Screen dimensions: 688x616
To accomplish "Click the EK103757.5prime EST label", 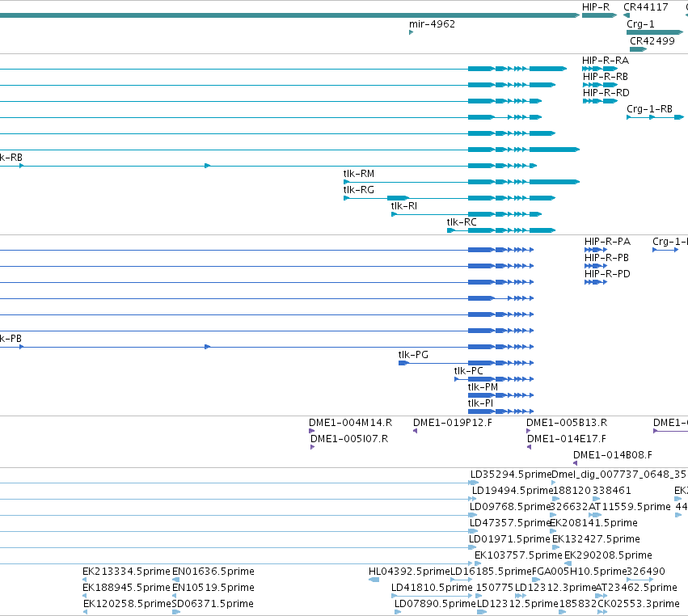I will (518, 555).
